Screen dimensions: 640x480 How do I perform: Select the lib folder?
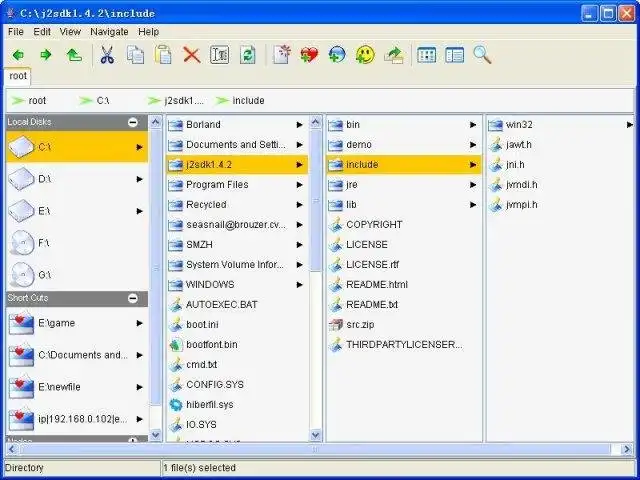[x=404, y=204]
